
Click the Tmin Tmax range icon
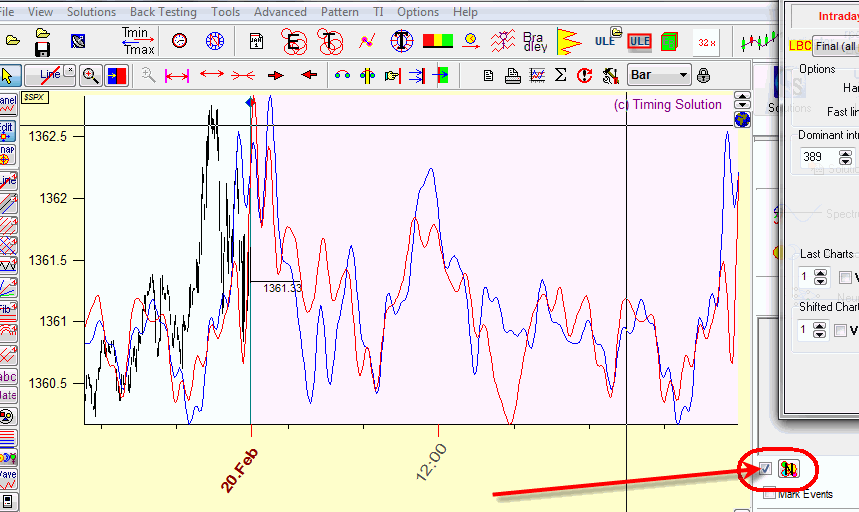(137, 41)
